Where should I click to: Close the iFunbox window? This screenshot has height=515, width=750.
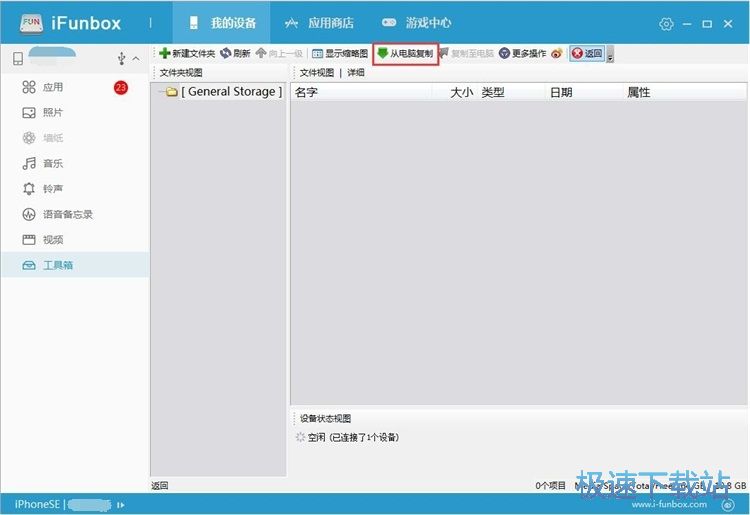point(728,24)
